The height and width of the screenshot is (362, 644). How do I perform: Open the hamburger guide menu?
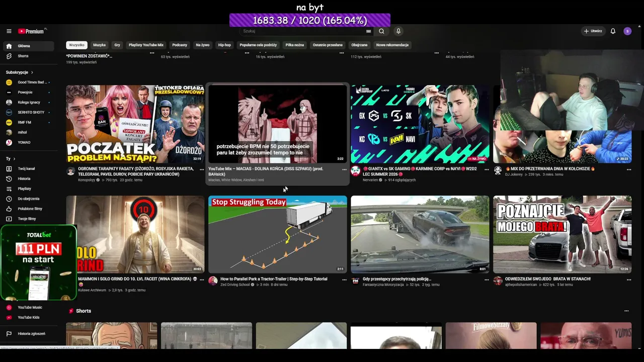tap(9, 31)
